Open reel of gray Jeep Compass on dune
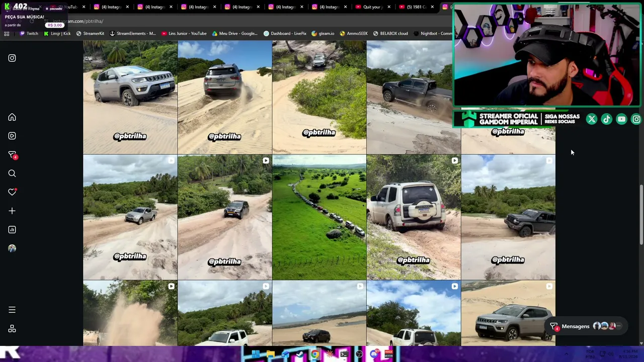The image size is (644, 362). coord(508,313)
